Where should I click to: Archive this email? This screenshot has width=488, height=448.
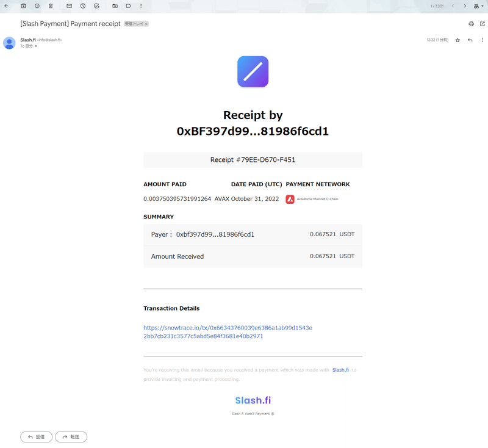[23, 6]
